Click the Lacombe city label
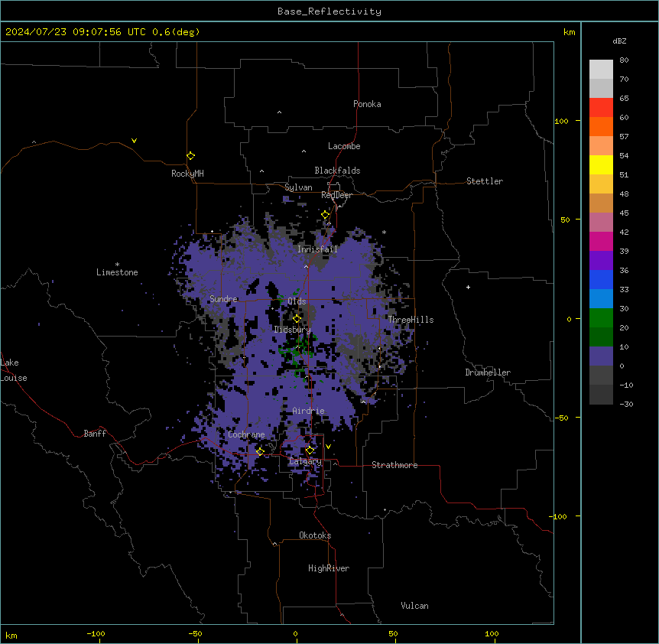The image size is (659, 644). pyautogui.click(x=344, y=146)
